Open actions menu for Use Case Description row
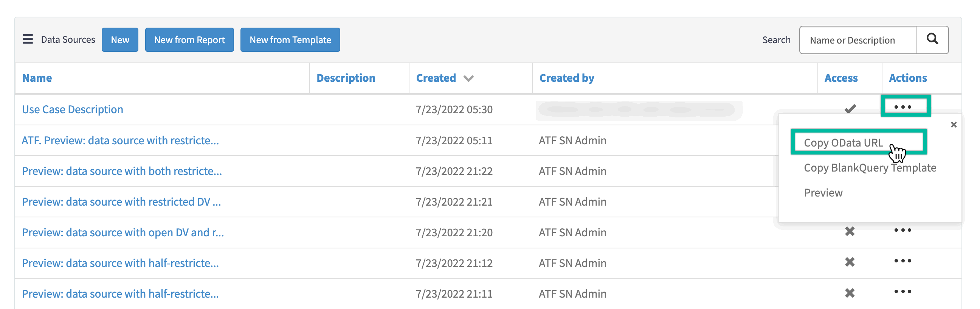 point(905,107)
